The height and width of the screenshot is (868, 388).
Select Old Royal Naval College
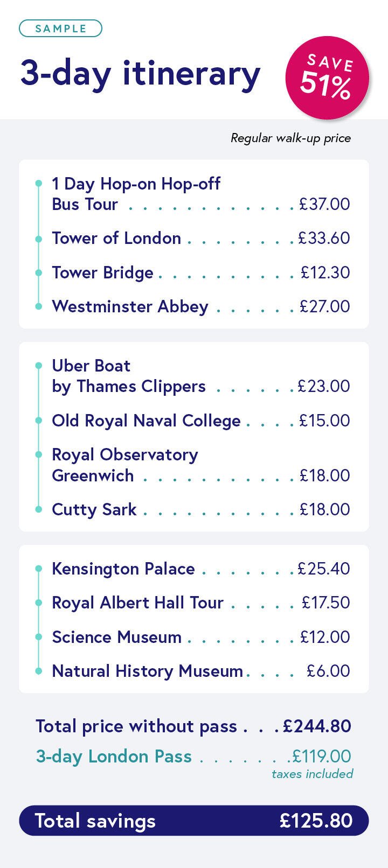click(x=146, y=421)
